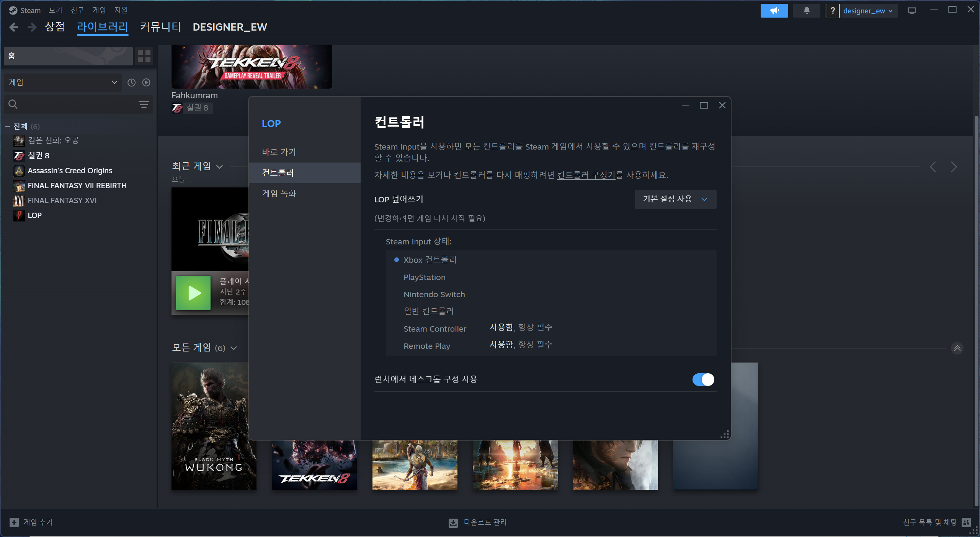Open advanced filter options icon in search
Image resolution: width=980 pixels, height=537 pixels.
click(x=144, y=104)
